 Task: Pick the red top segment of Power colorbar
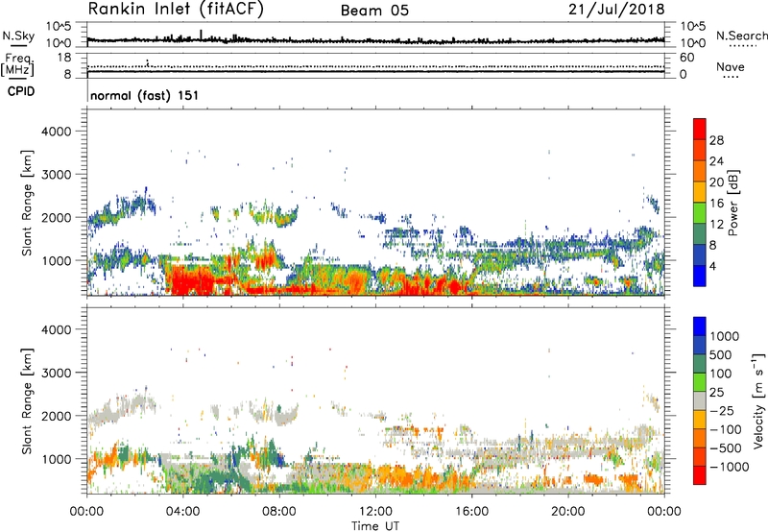[x=700, y=129]
